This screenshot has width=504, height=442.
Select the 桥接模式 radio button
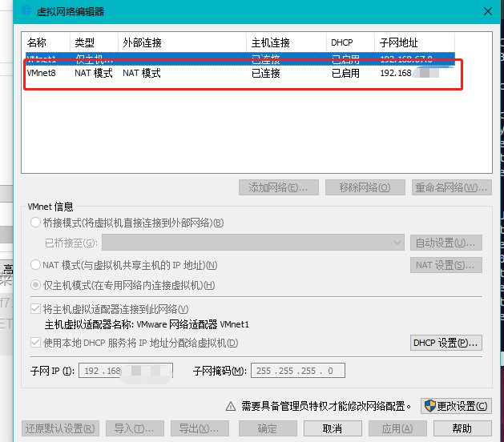click(x=35, y=223)
